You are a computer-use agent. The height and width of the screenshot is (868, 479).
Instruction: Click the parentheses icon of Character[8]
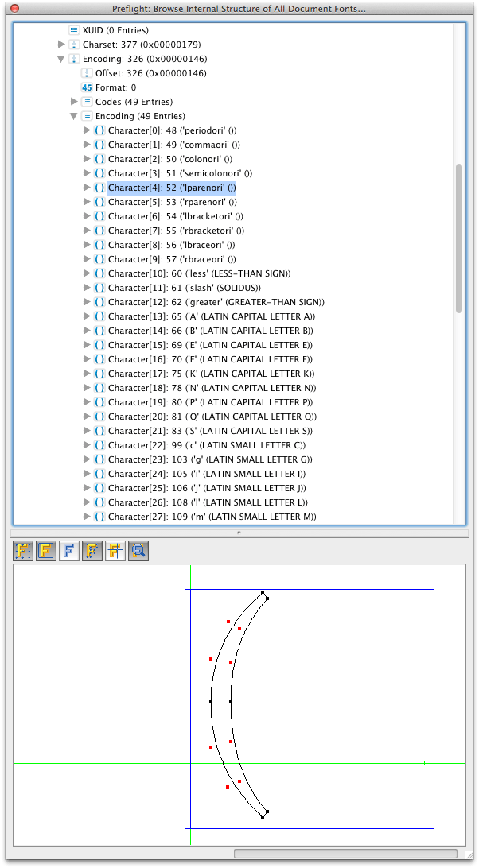click(99, 245)
